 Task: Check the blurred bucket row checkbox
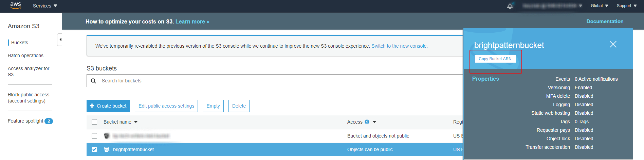(94, 136)
